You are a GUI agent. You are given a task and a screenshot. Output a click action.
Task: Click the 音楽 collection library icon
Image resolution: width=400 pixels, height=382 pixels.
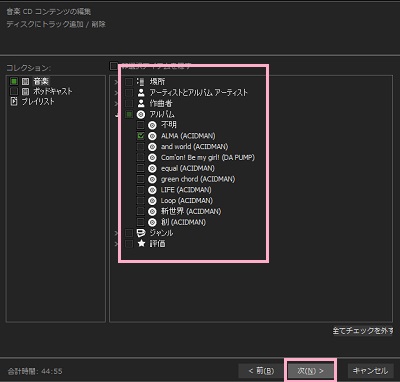point(25,81)
